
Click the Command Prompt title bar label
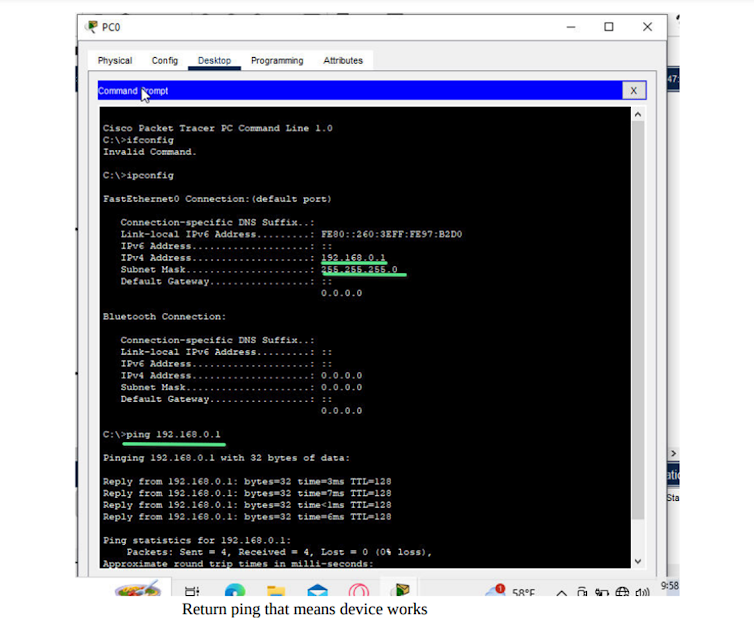coord(133,90)
